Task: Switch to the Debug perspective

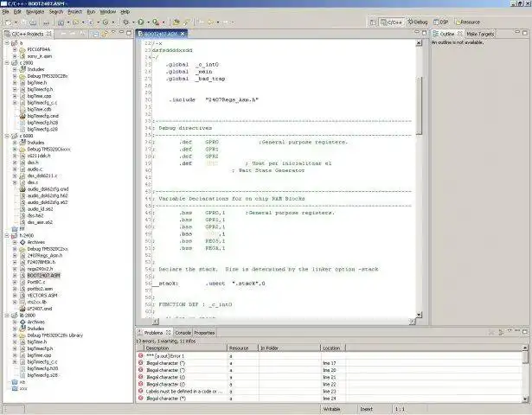Action: (x=418, y=22)
